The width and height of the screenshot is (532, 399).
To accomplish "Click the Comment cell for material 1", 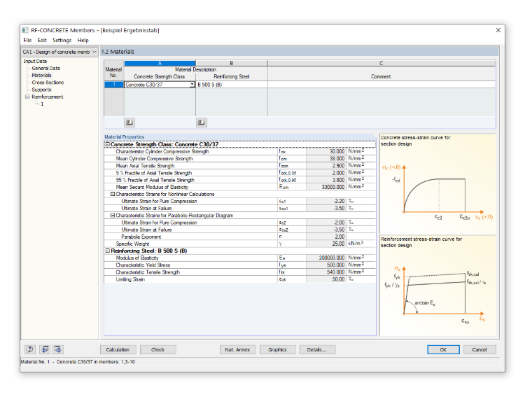I will tap(381, 85).
